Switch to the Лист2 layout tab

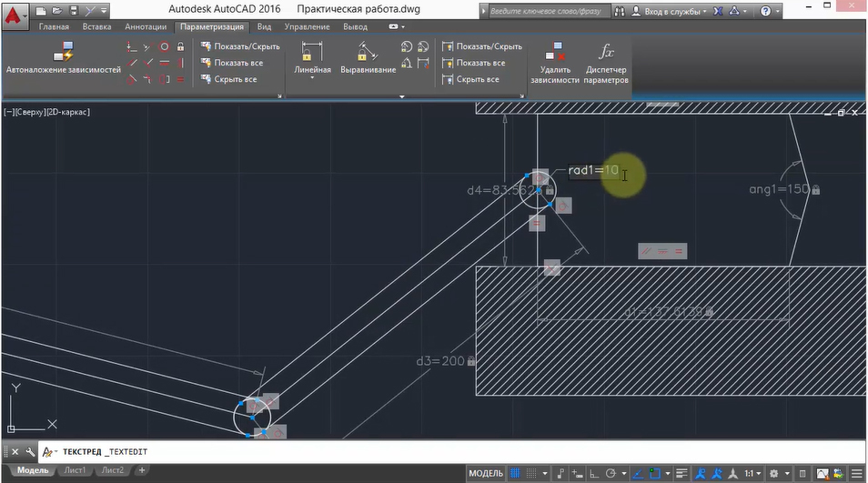113,470
